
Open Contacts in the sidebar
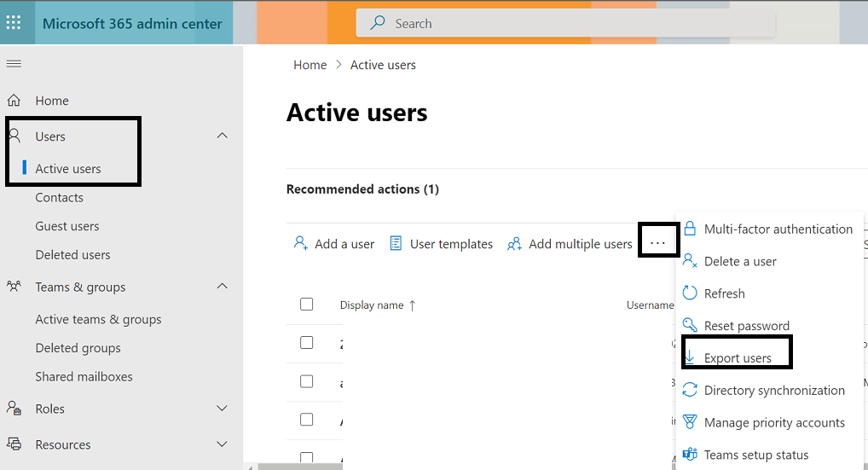pyautogui.click(x=59, y=197)
